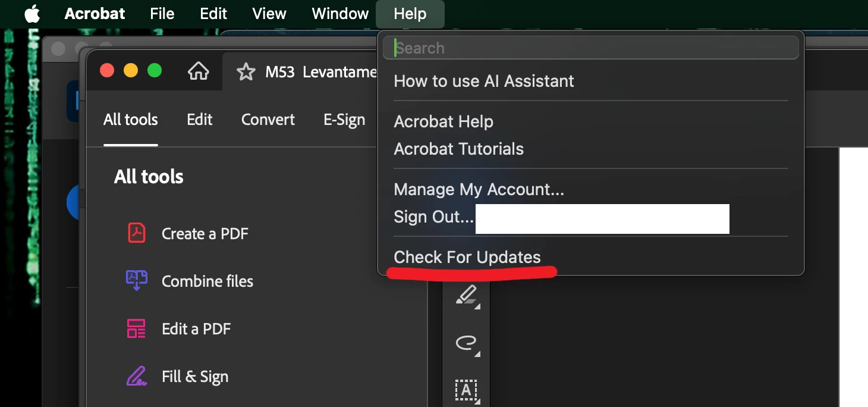Open the Apple menu
Screen dimensions: 868x407
(32, 14)
